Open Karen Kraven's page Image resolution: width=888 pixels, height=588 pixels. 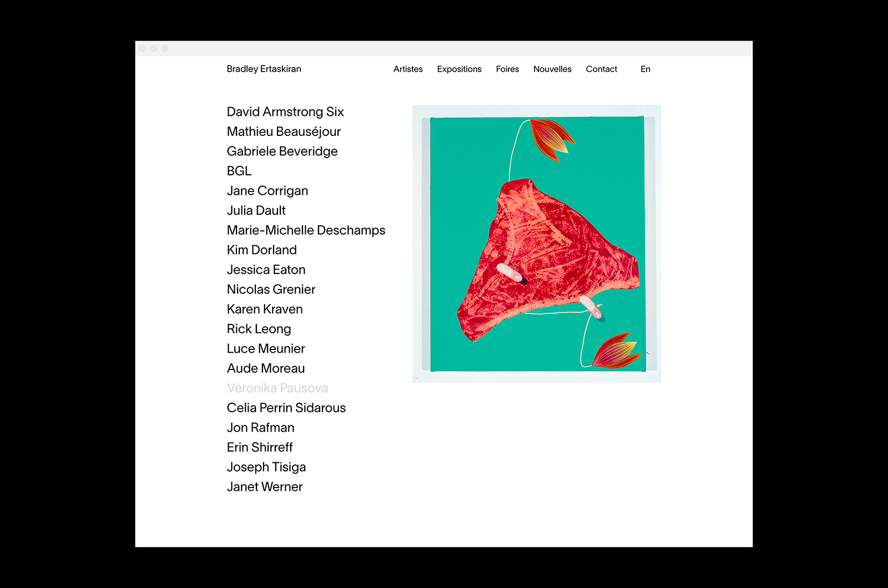tap(265, 309)
